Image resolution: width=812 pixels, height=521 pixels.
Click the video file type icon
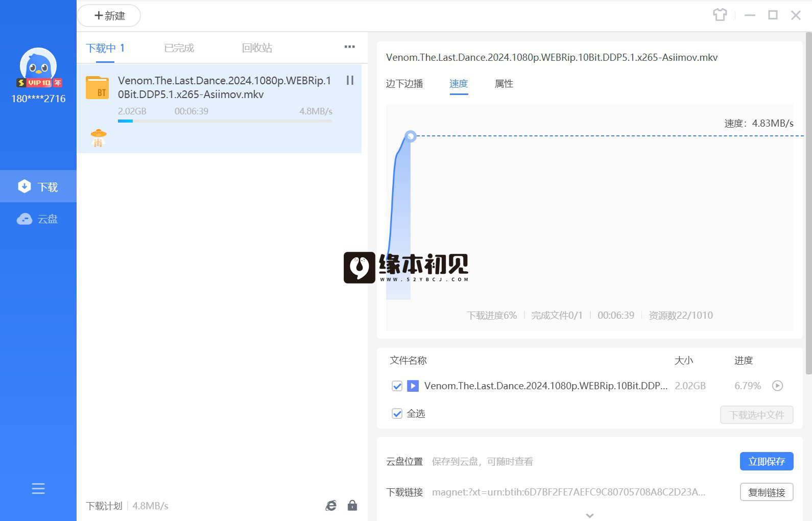pyautogui.click(x=413, y=386)
